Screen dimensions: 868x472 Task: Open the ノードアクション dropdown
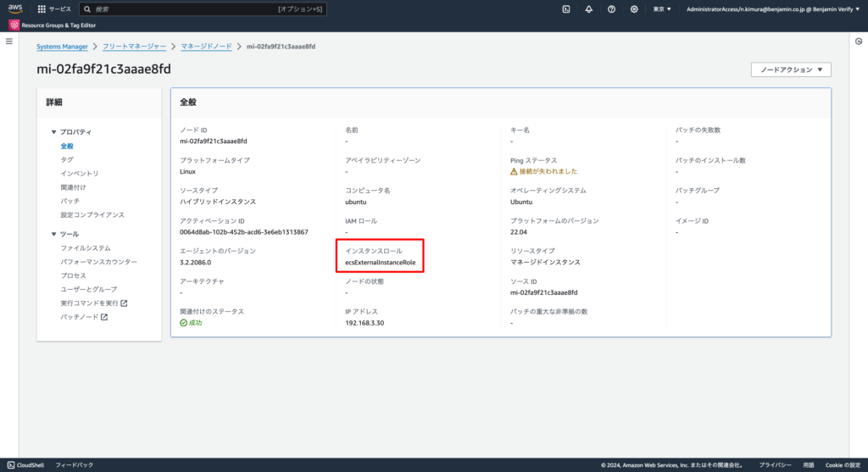click(791, 69)
